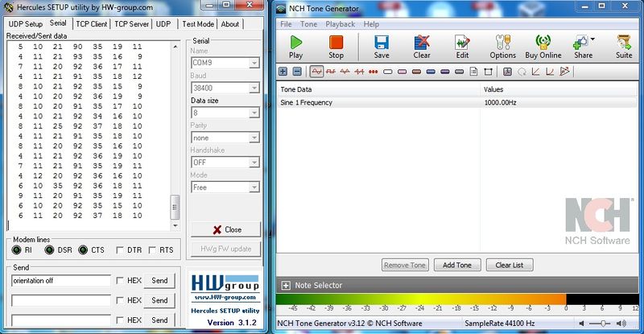644x334 pixels.
Task: Expand the Note Selector panel
Action: (x=286, y=285)
